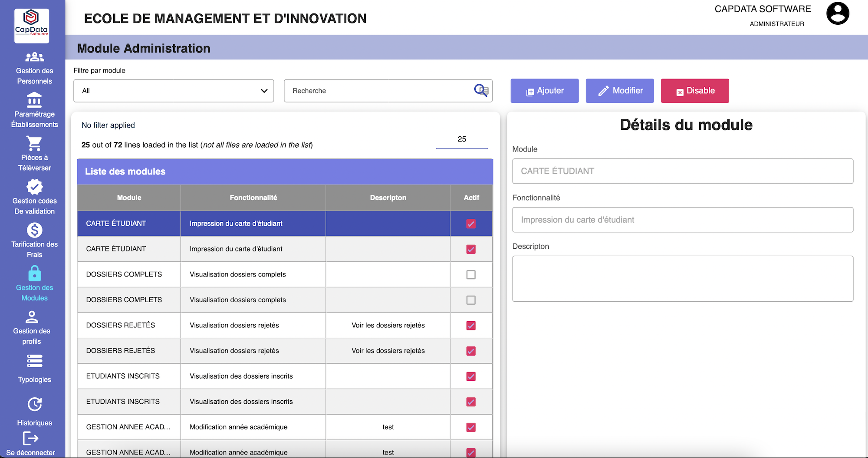Open Gestion des Personnels people icon
Screen dimensions: 868x458
(x=35, y=57)
